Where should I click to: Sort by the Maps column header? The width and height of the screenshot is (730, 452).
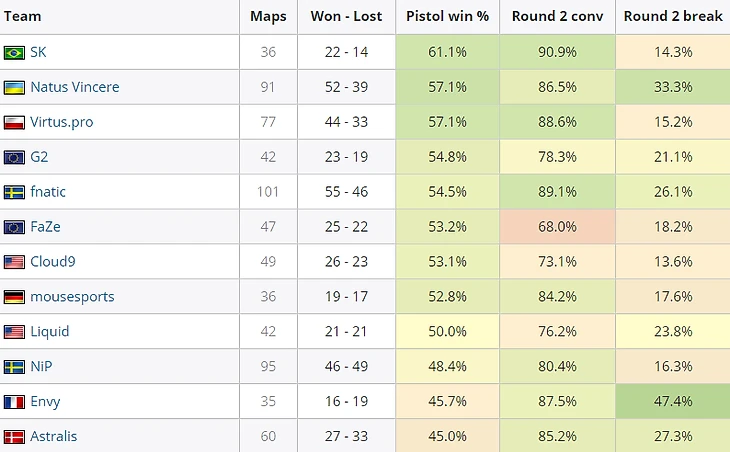[x=268, y=16]
